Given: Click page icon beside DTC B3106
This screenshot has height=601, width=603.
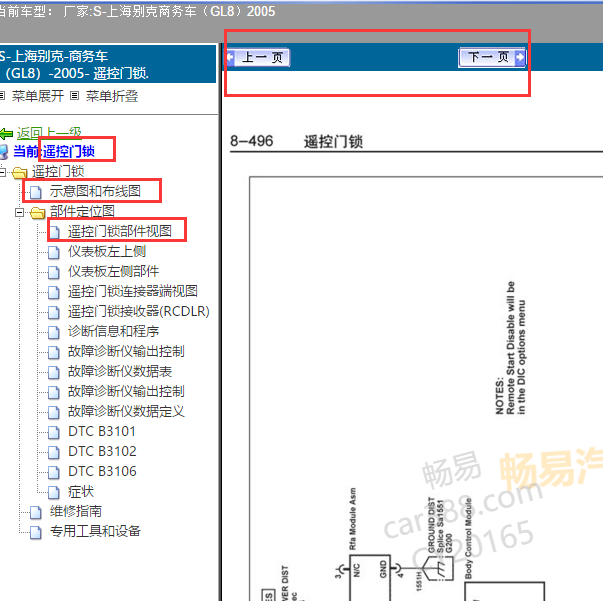Looking at the screenshot, I should point(54,472).
